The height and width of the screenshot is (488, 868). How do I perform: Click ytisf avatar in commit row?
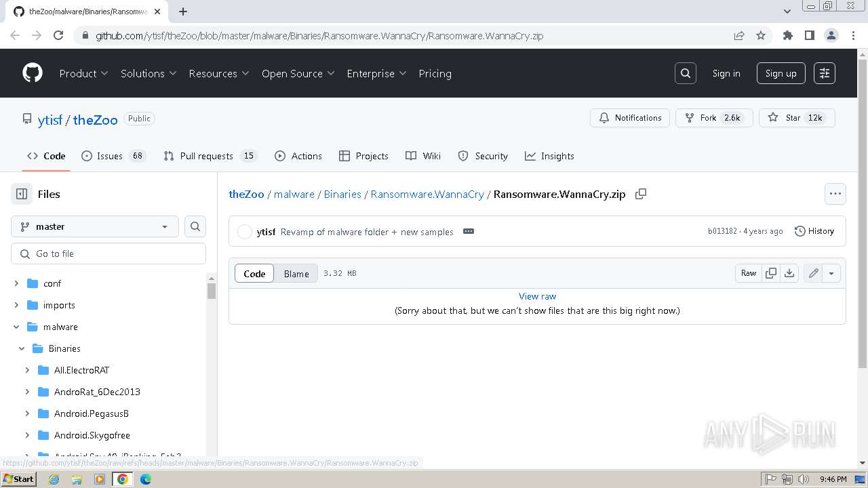(x=245, y=232)
